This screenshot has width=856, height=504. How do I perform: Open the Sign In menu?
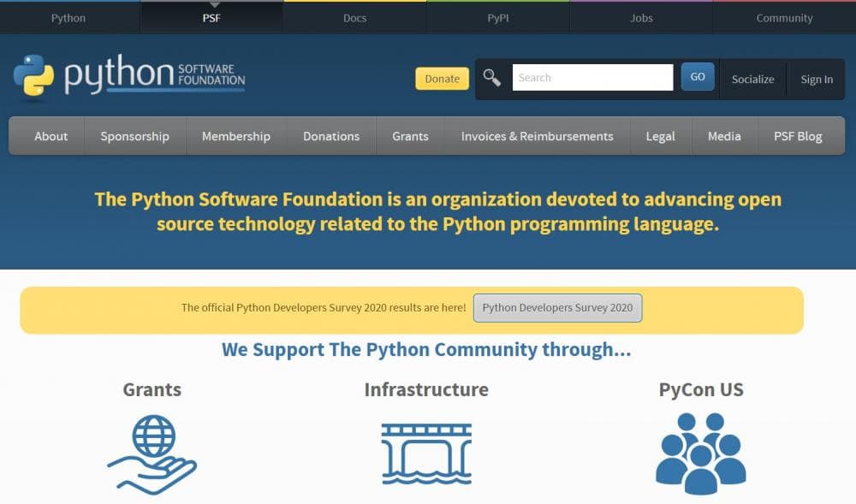pos(817,79)
